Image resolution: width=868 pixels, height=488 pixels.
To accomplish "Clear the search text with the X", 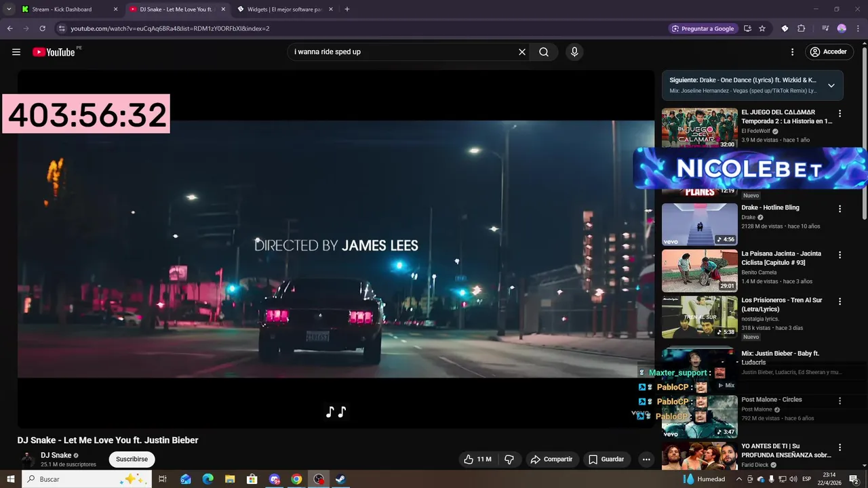I will point(522,52).
